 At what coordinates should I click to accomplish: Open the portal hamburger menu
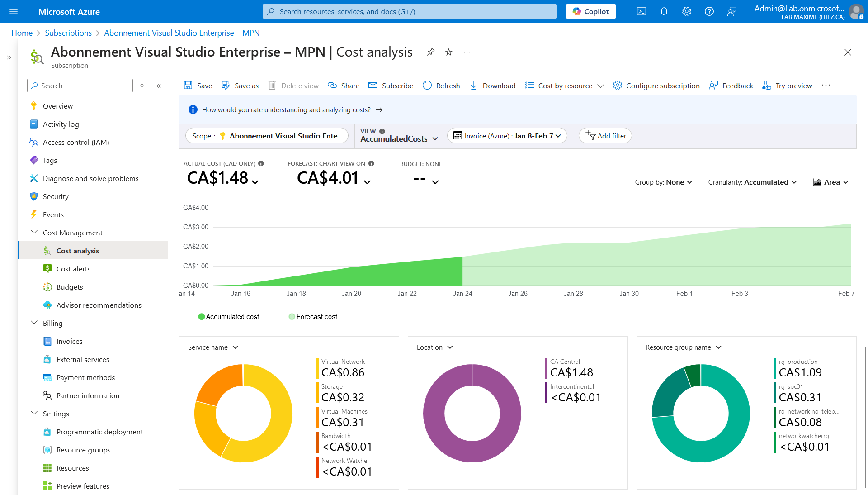(x=14, y=12)
